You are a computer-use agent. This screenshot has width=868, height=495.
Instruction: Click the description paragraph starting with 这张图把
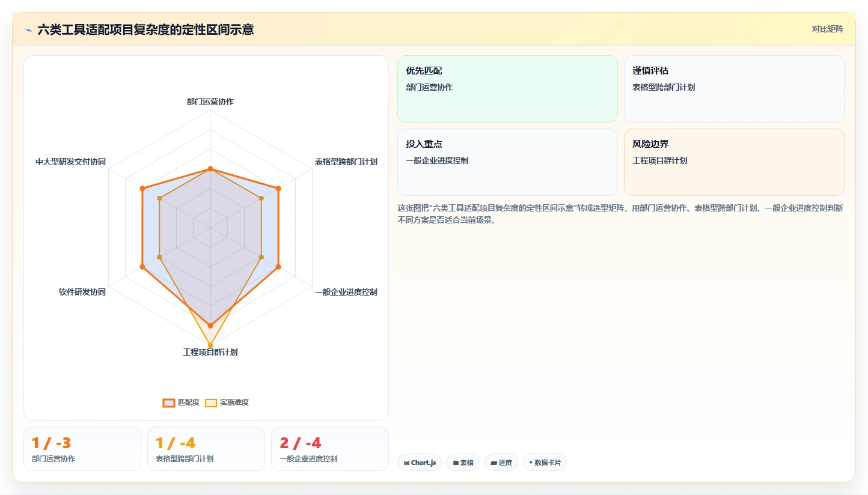click(x=620, y=214)
